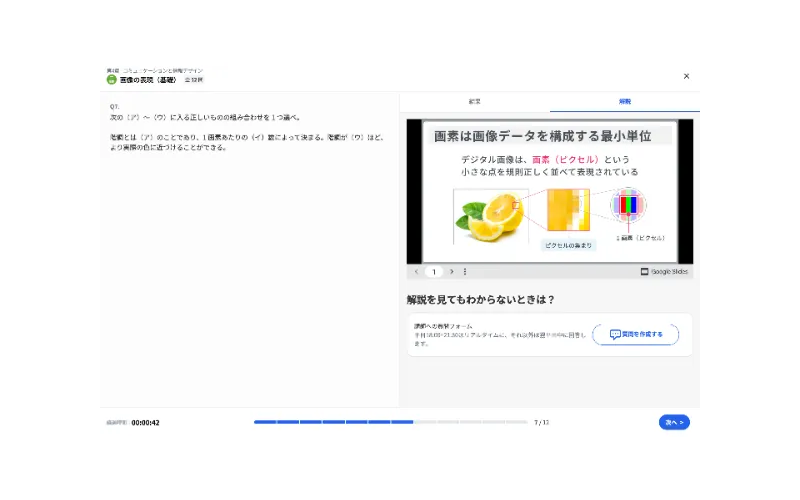800x500 pixels.
Task: Click the green course icon beside 画像の表現
Action: [x=111, y=79]
